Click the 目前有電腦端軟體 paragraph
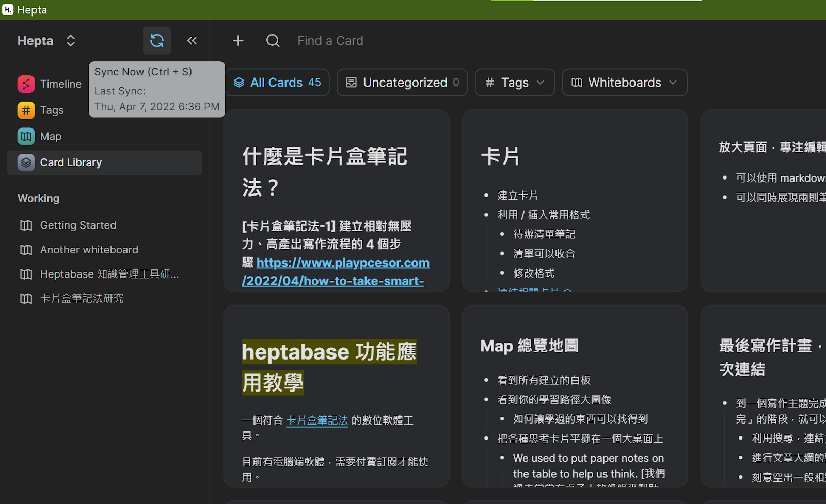Screen dimensions: 826x504 335,469
